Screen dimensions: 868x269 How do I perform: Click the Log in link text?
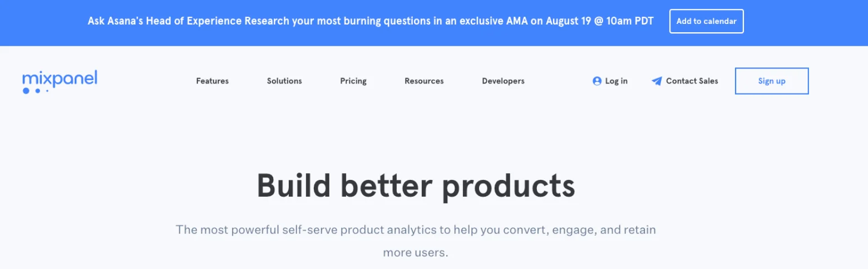pyautogui.click(x=616, y=81)
